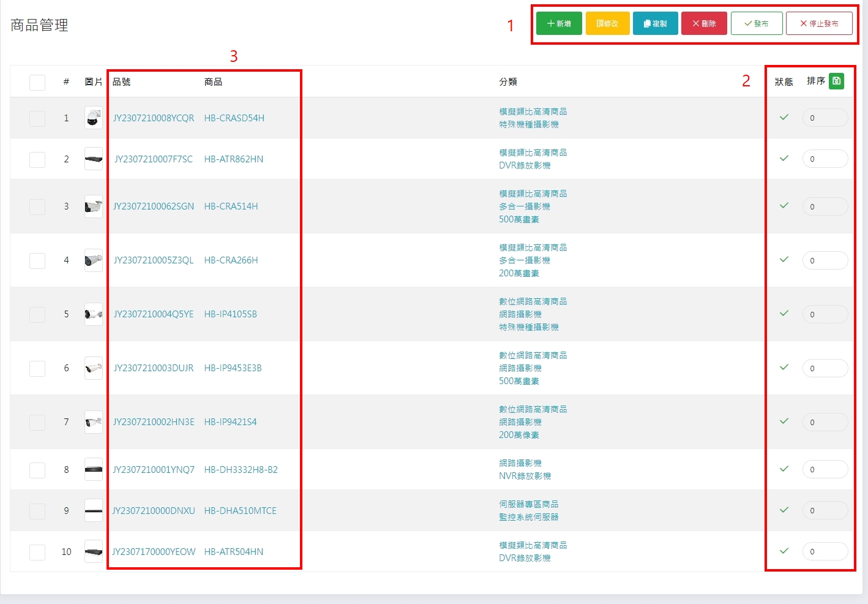Click the sort order field for row 2
Image resolution: width=868 pixels, height=604 pixels.
825,159
